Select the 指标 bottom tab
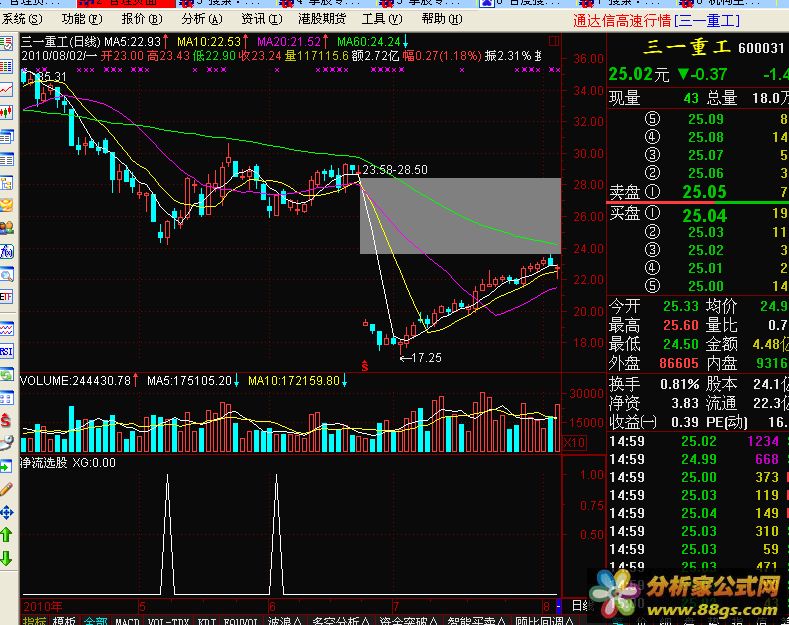This screenshot has height=625, width=789. [34, 620]
